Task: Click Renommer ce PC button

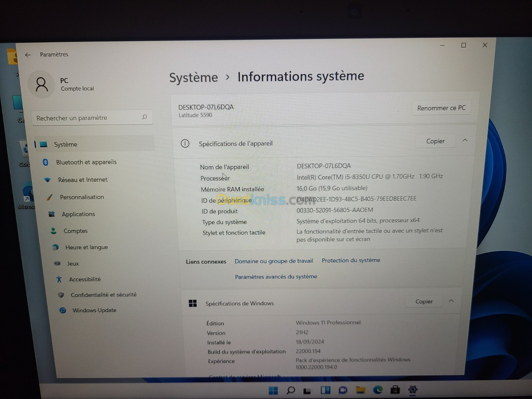Action: pos(441,108)
